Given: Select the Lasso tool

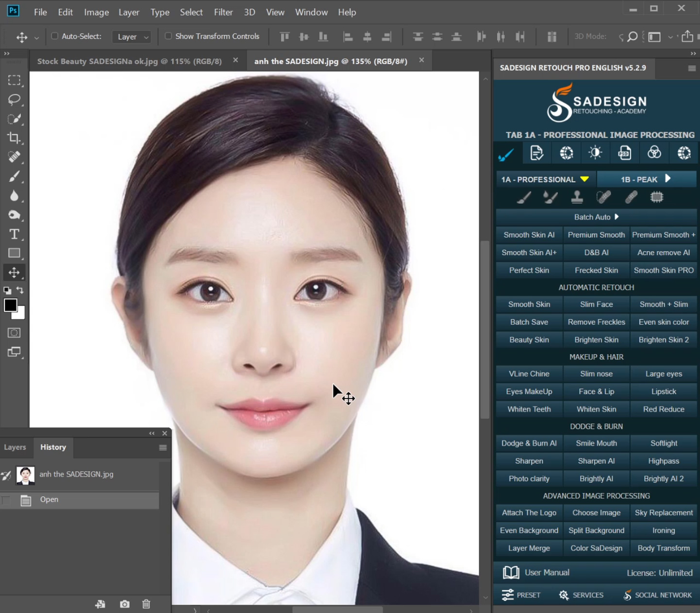Looking at the screenshot, I should [14, 100].
